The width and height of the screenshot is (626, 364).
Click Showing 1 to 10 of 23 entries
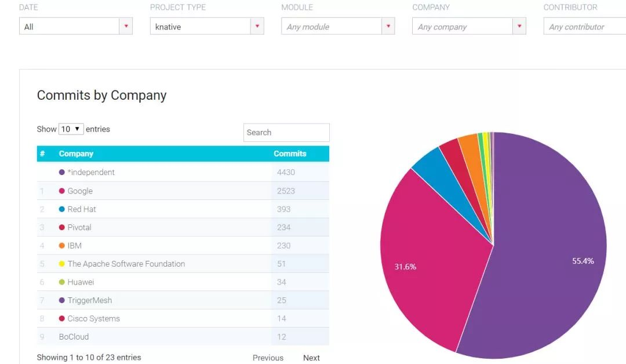(89, 358)
